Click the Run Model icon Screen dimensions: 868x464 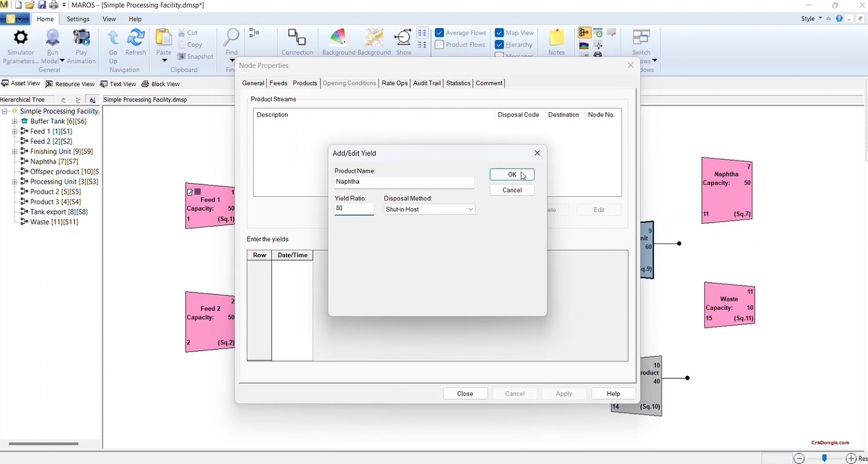(x=53, y=37)
